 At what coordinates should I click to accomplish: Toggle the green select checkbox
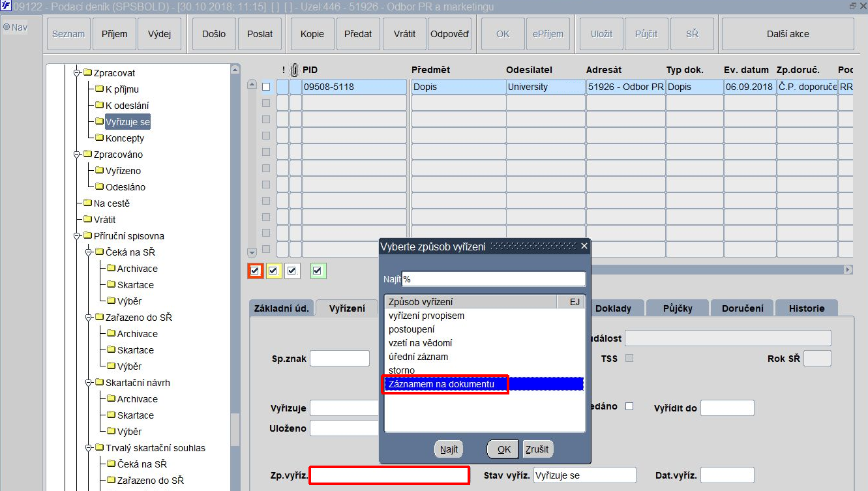click(x=318, y=271)
